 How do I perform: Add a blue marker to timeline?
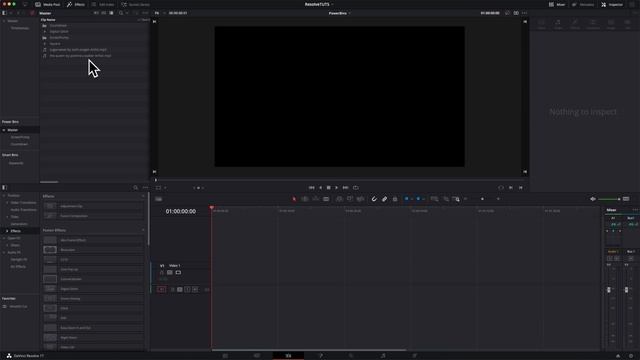click(418, 199)
